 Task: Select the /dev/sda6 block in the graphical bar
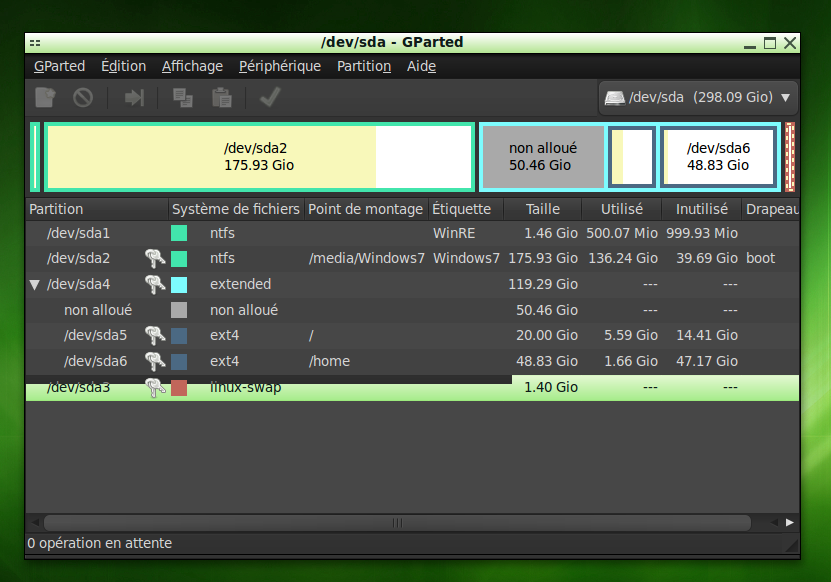(719, 156)
